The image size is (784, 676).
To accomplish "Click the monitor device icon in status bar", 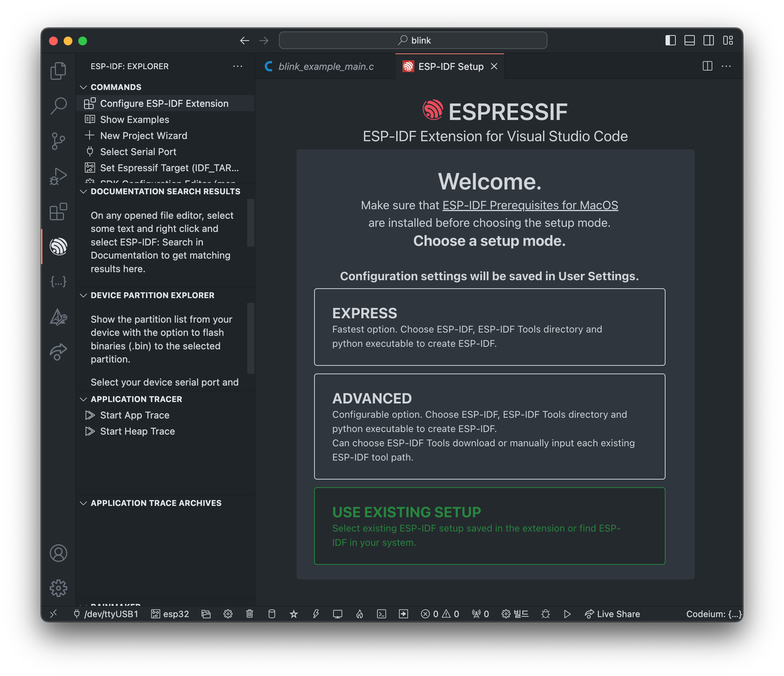I will coord(338,614).
